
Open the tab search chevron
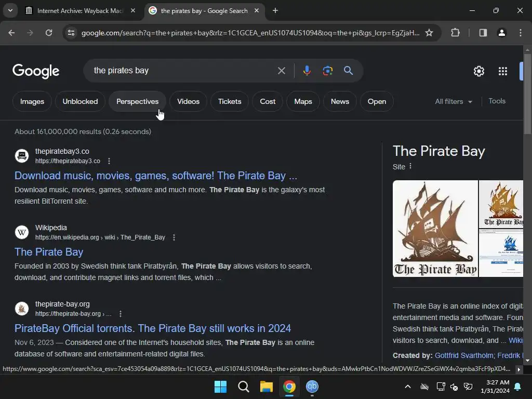[x=10, y=10]
